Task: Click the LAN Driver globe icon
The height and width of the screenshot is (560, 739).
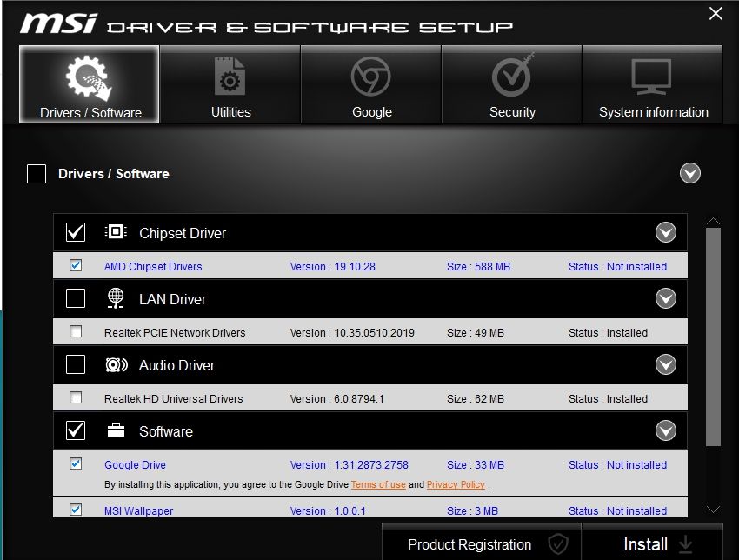Action: pos(116,298)
